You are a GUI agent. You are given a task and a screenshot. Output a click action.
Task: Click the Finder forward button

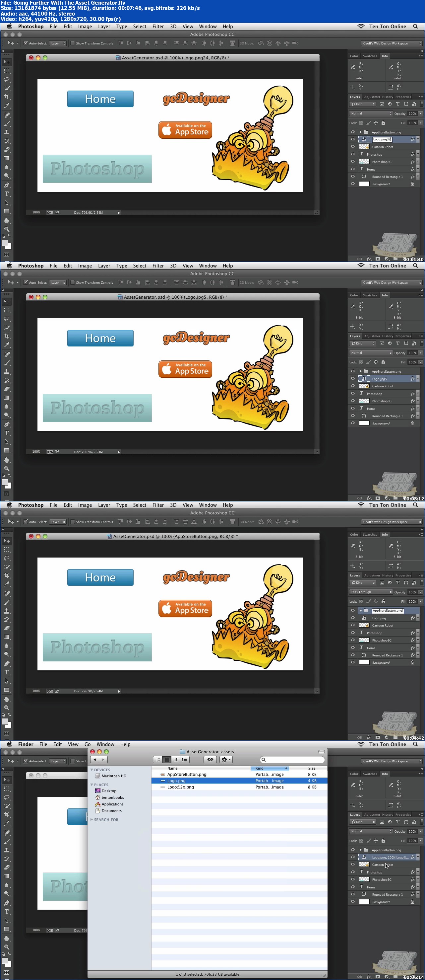(x=103, y=760)
